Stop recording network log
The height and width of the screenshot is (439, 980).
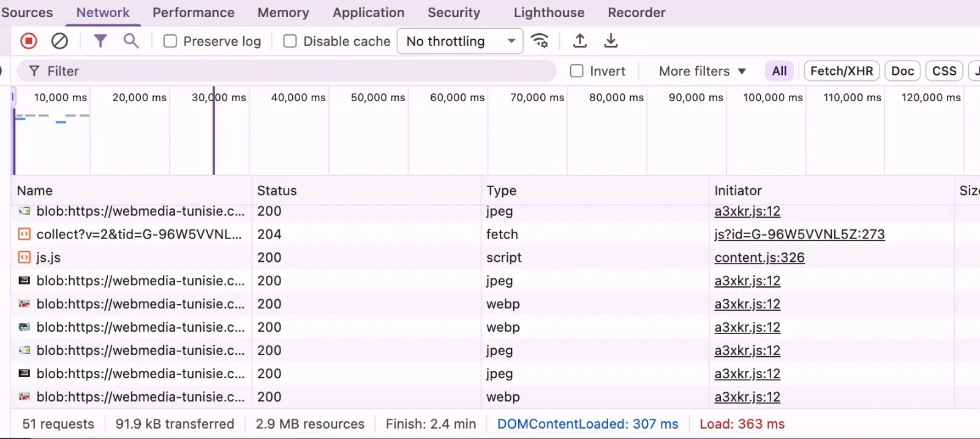click(28, 41)
